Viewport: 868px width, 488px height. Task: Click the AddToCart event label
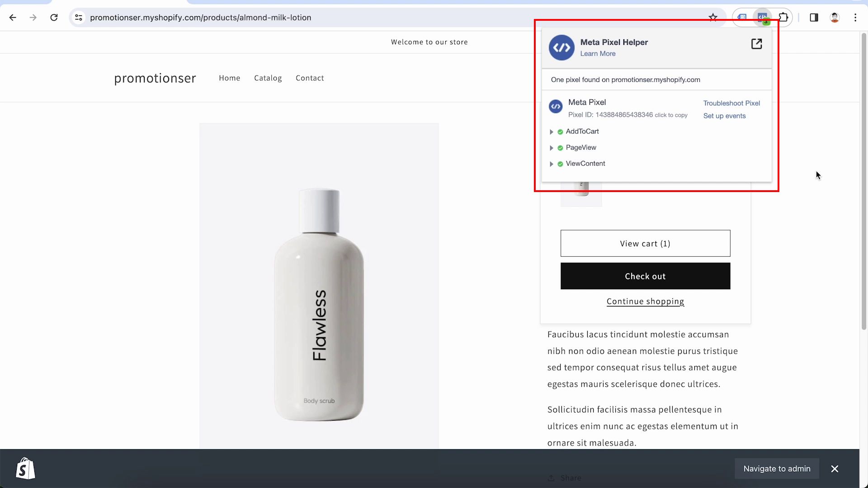point(582,131)
